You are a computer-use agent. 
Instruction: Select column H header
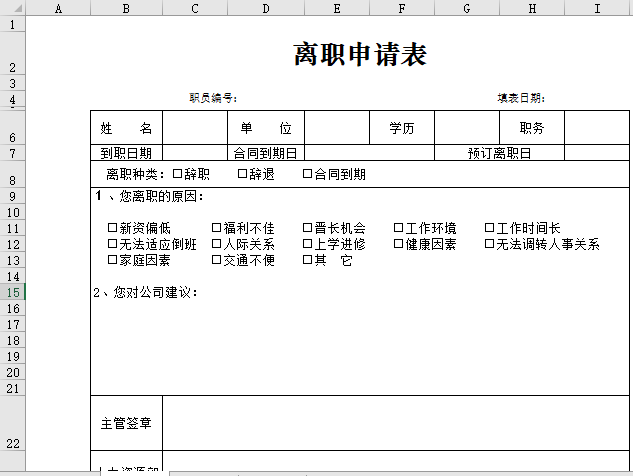(x=532, y=9)
